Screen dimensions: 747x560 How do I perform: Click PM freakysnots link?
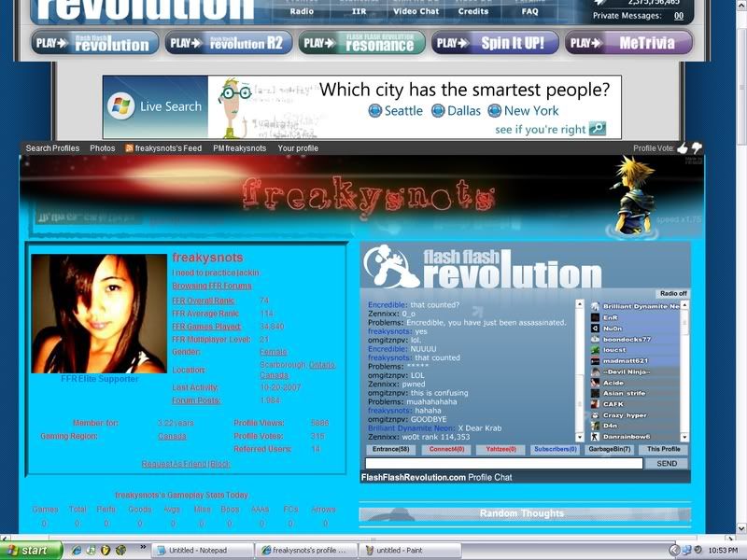coord(240,148)
